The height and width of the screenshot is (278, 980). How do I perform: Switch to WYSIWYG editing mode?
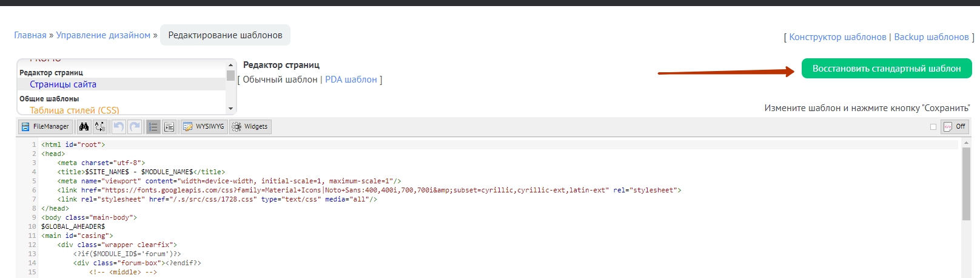(204, 127)
